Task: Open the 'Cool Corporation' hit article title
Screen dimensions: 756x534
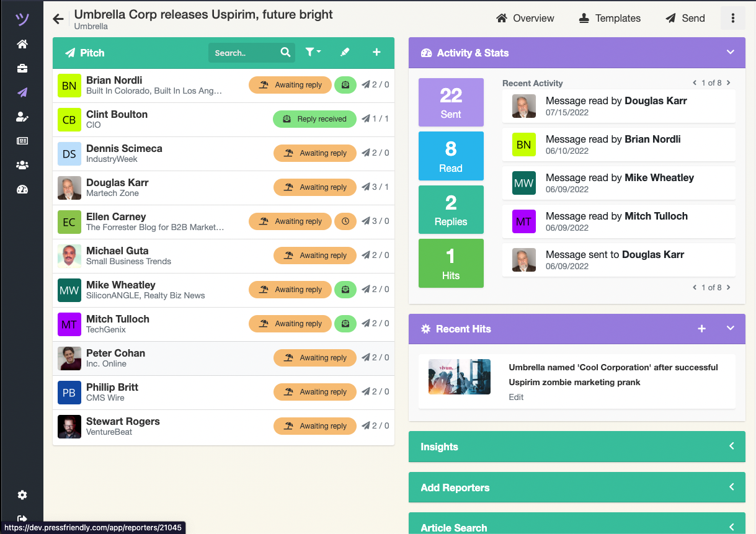Action: tap(613, 375)
